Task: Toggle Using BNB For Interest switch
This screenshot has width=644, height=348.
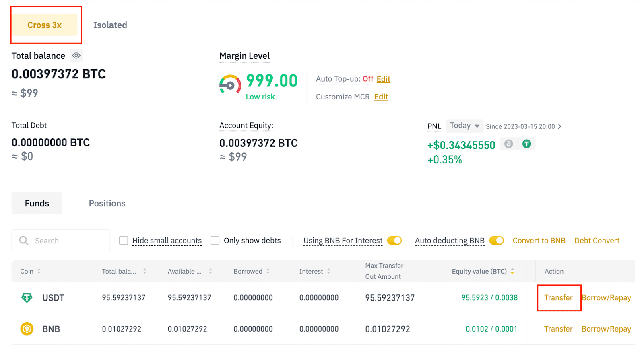Action: click(394, 241)
